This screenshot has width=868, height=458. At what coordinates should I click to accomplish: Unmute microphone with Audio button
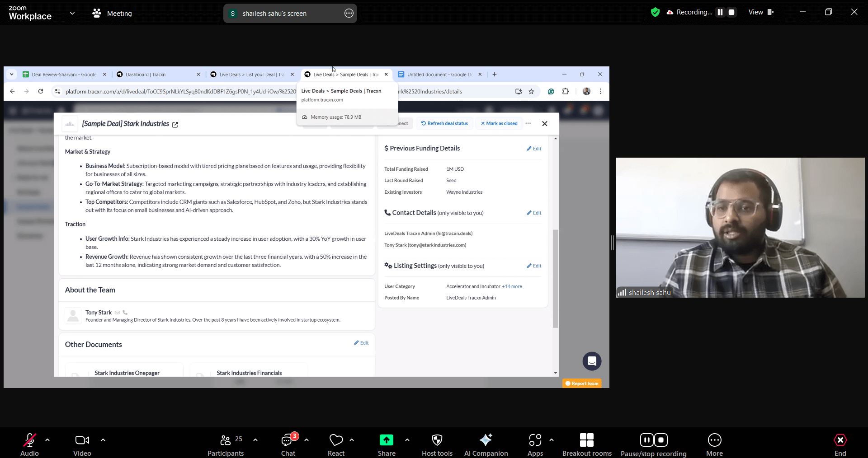point(29,440)
